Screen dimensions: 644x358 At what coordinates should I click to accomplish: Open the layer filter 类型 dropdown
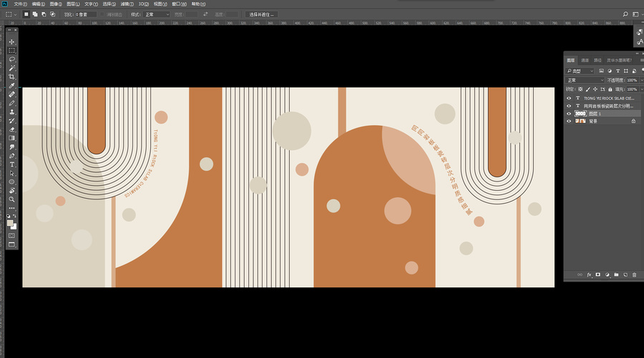(580, 71)
